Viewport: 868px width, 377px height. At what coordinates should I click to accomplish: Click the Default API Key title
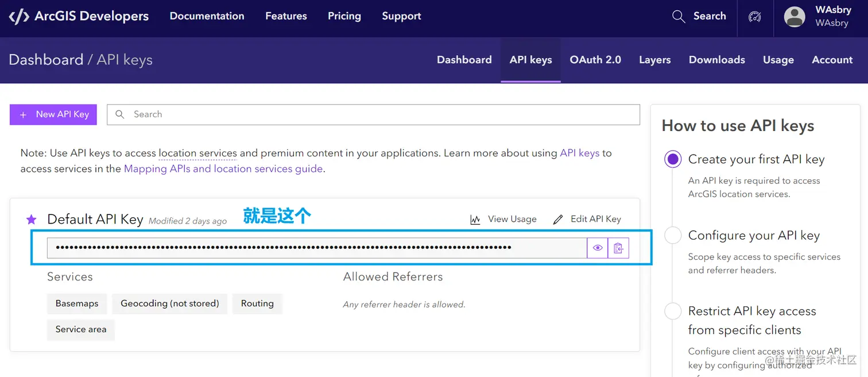point(95,219)
